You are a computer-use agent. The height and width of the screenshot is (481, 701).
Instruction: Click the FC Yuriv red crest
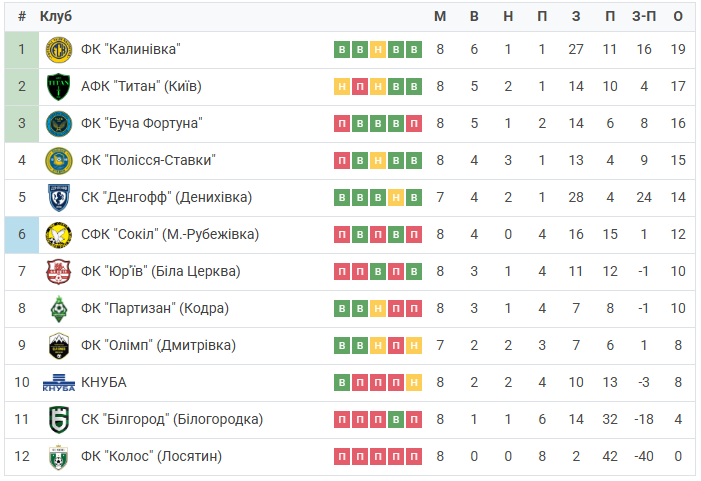click(59, 272)
